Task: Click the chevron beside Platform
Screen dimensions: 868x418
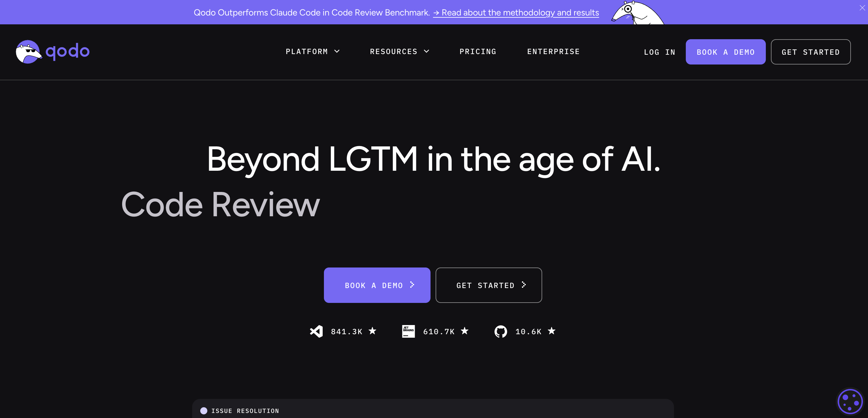Action: (x=337, y=51)
